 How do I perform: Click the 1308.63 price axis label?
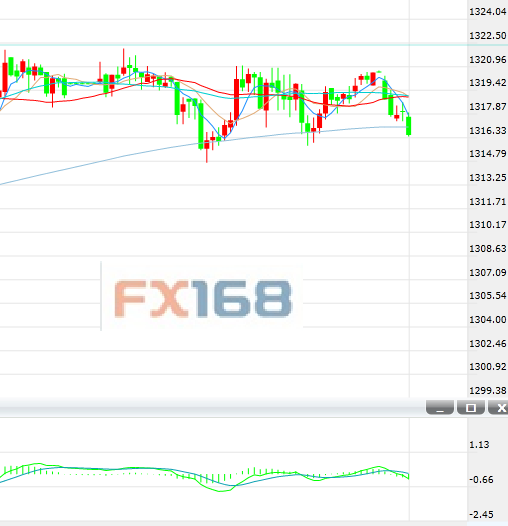[488, 249]
